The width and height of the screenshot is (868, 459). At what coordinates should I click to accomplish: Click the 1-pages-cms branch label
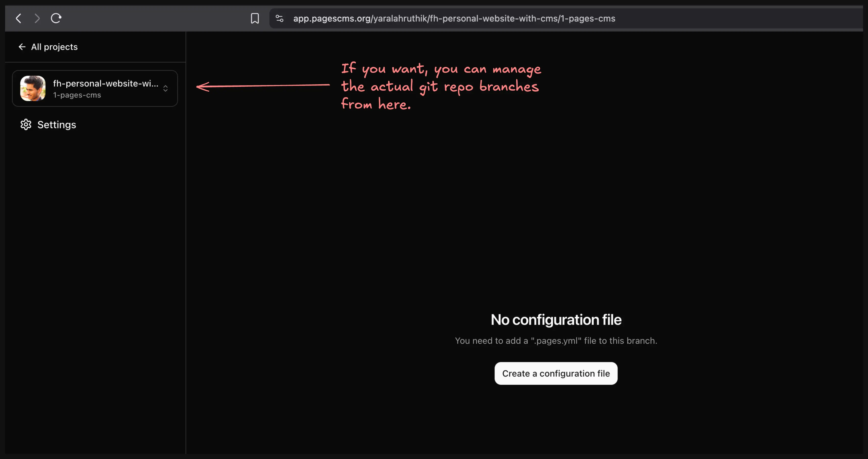point(77,95)
